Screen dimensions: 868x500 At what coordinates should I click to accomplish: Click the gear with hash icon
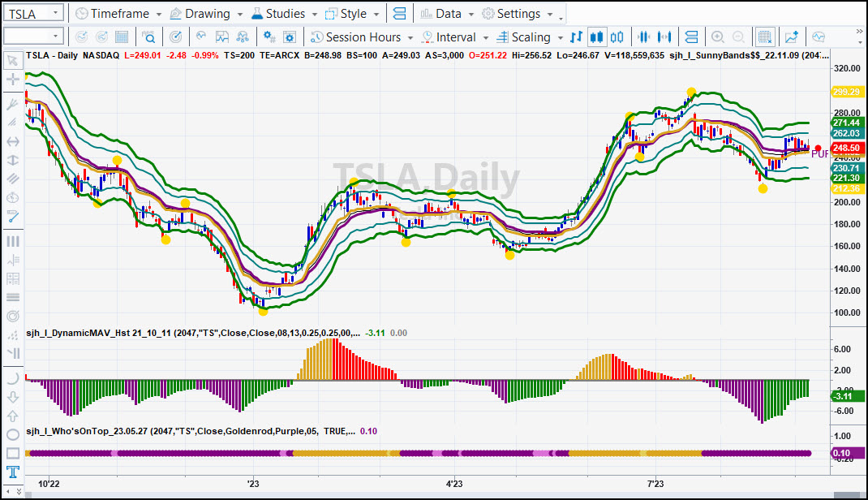point(269,37)
